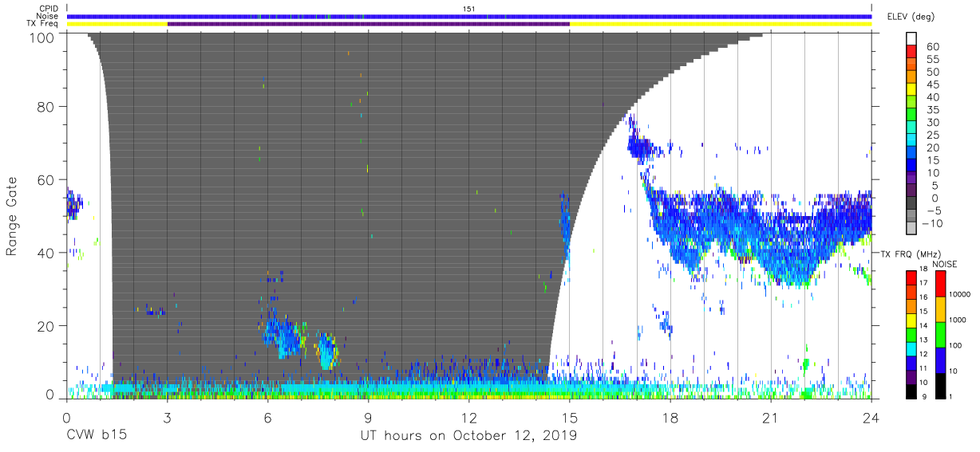Click the scatter cluster near 6 UT, gate 17
The image size is (980, 452).
283,335
